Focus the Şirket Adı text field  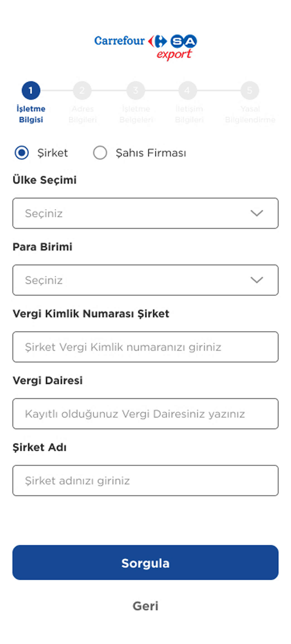[145, 480]
